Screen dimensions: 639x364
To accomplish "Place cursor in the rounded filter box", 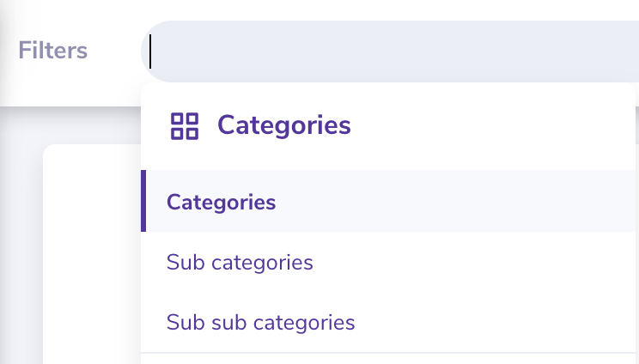I will (x=390, y=52).
